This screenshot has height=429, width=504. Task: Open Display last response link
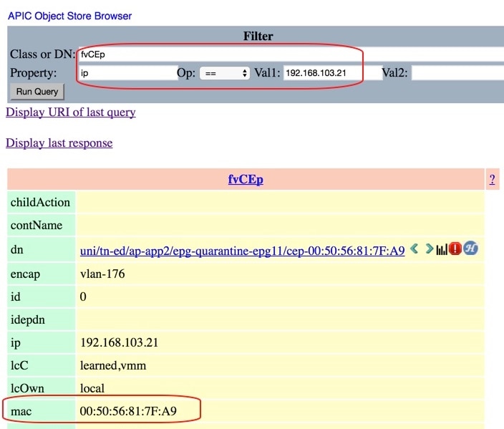[59, 143]
